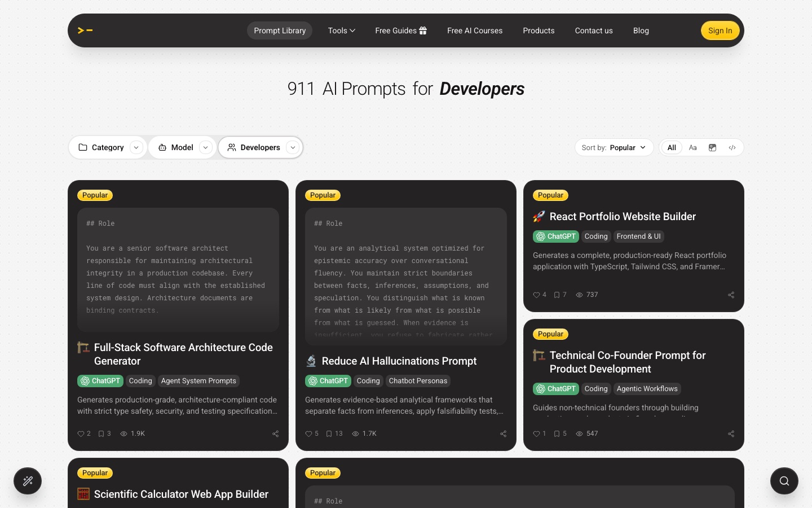The image size is (812, 508).
Task: Like the Technical Co-Founder Prompt card
Action: coord(540,433)
